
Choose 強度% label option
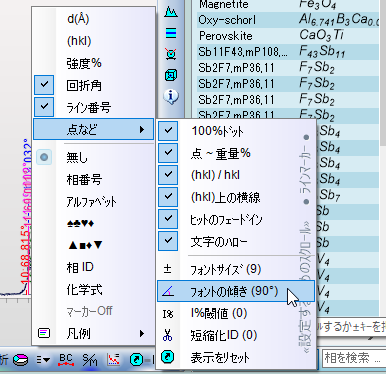click(x=93, y=63)
